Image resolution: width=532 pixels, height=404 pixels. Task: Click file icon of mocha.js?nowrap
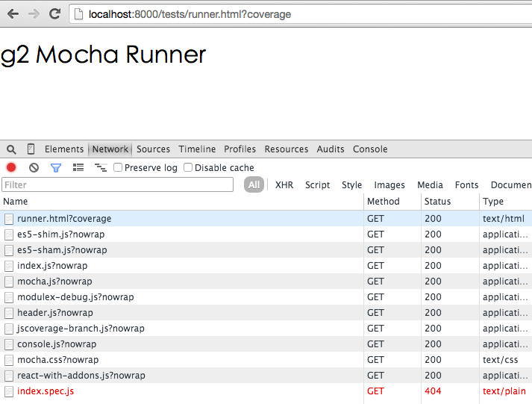coord(9,282)
